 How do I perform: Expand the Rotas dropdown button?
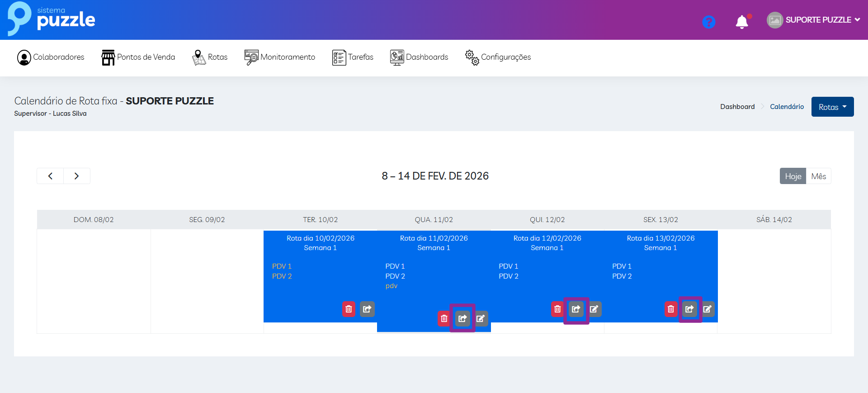point(832,107)
